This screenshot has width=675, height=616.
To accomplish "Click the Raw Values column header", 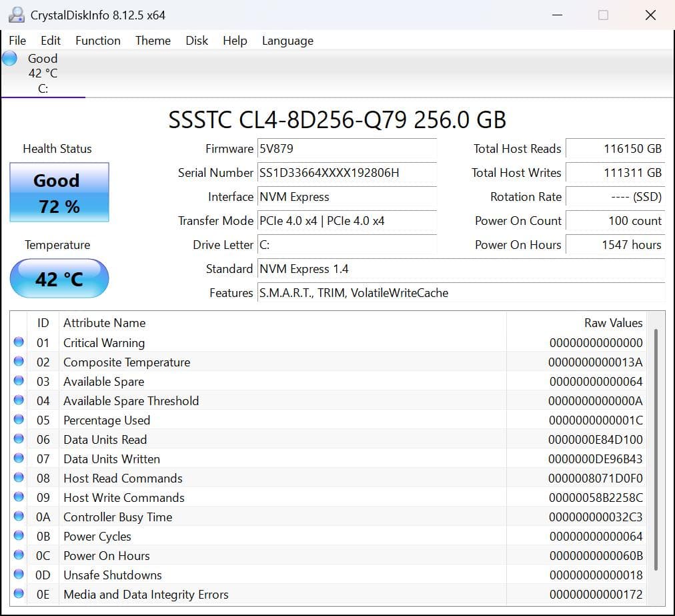I will [614, 322].
